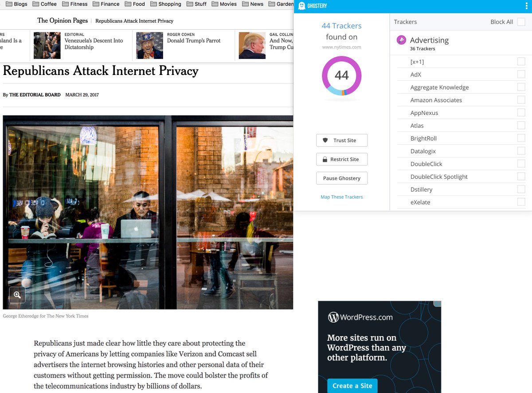Open Venezuela's Descent Into Dictatorship editorial
The height and width of the screenshot is (393, 532).
coord(94,44)
